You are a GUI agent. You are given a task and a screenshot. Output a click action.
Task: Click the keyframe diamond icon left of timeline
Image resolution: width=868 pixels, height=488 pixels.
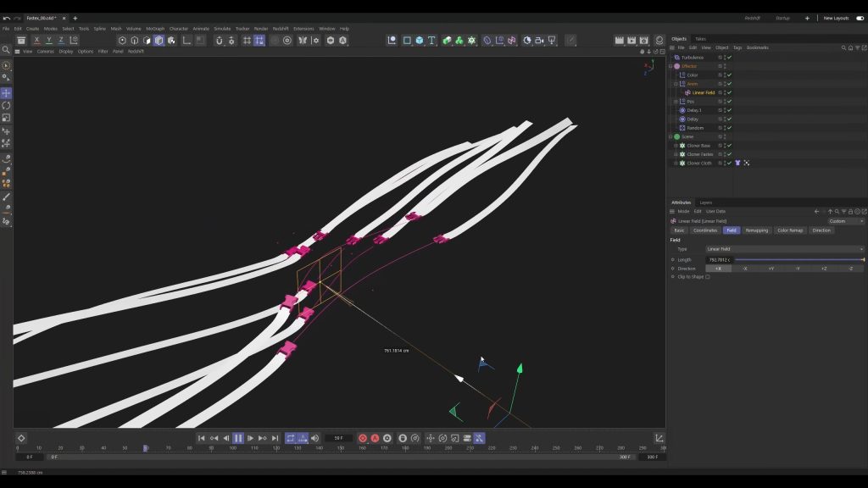point(21,438)
